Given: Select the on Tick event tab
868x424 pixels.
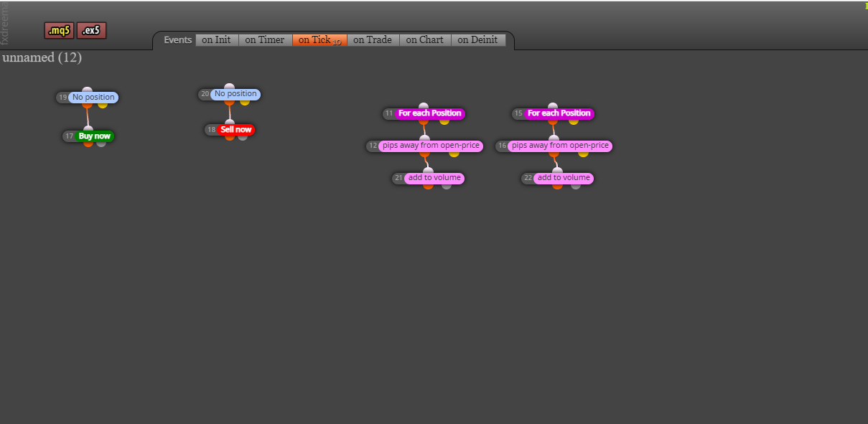Looking at the screenshot, I should coord(319,40).
